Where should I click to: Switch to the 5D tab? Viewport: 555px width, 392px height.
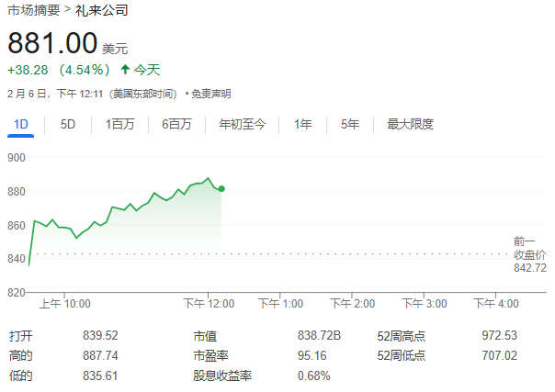pos(68,124)
